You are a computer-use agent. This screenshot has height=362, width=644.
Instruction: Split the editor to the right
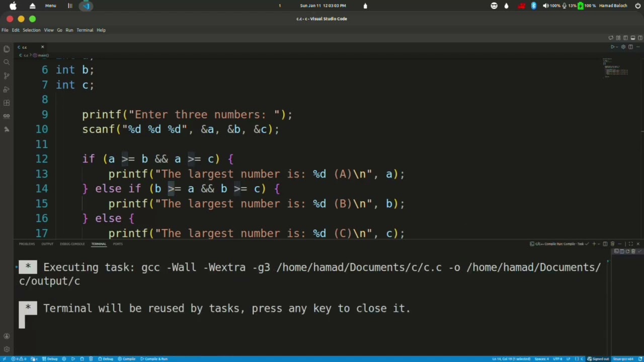coord(630,47)
